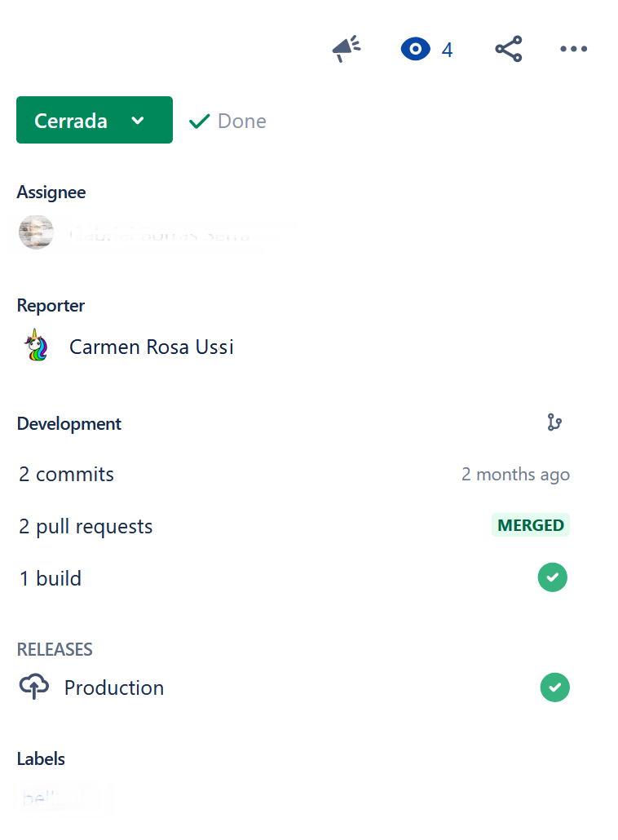Viewport: 618px width, 840px height.
Task: Click the branch icon next to Development
Action: coord(554,422)
